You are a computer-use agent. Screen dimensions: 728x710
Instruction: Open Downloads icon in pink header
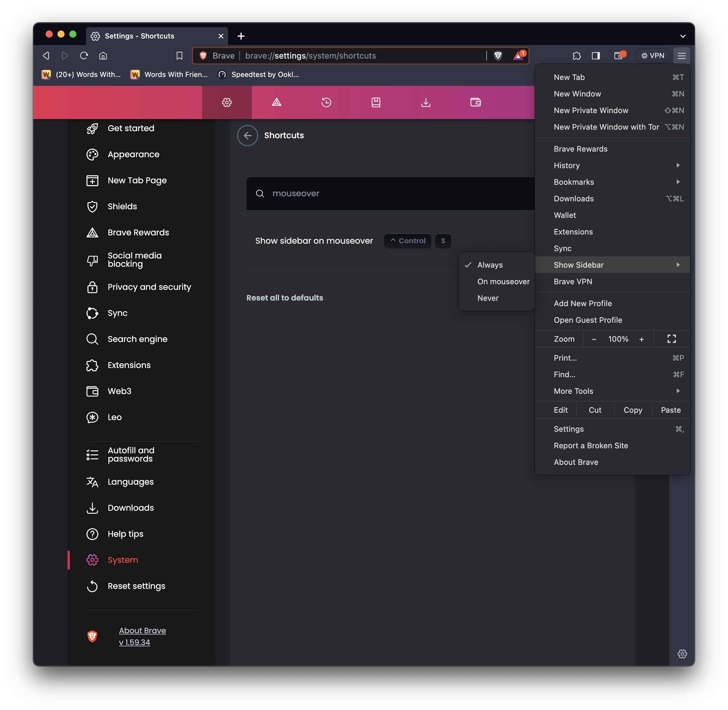coord(426,102)
